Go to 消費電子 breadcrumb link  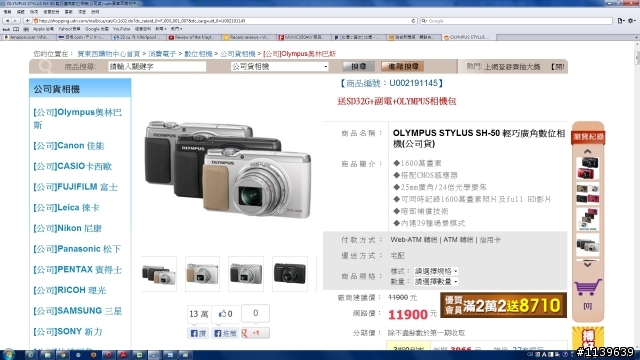pos(162,54)
